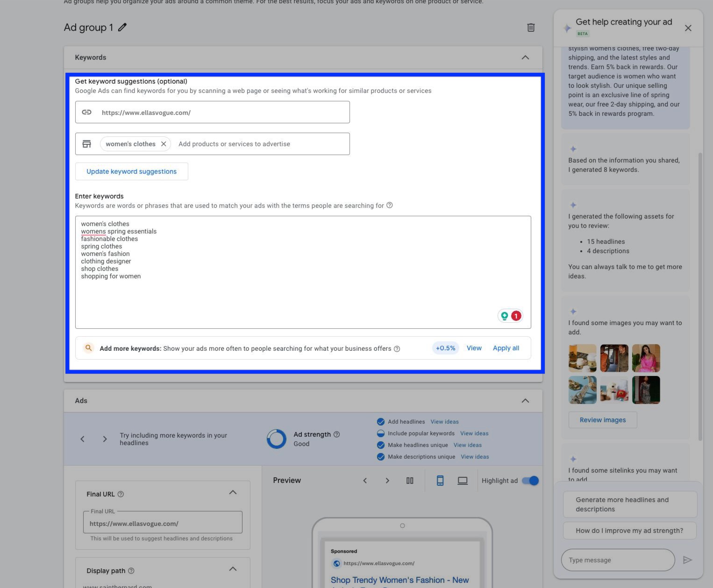Send the chat message with arrow icon
This screenshot has width=713, height=588.
pos(687,560)
